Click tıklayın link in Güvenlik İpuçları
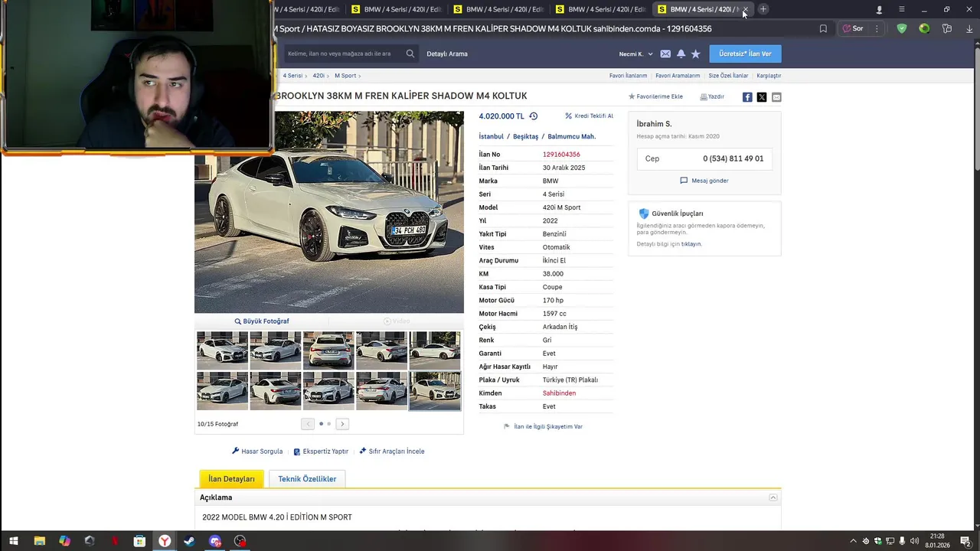Viewport: 980px width, 551px height. 691,244
